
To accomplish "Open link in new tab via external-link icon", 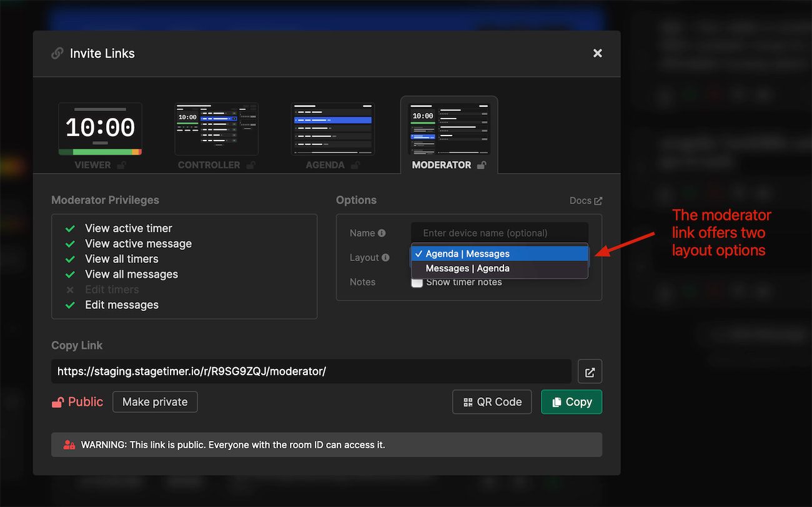I will click(x=590, y=371).
